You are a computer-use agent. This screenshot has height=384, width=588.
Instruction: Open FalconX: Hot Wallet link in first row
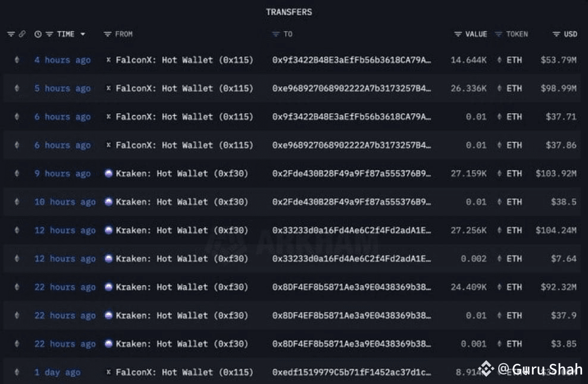(x=184, y=60)
